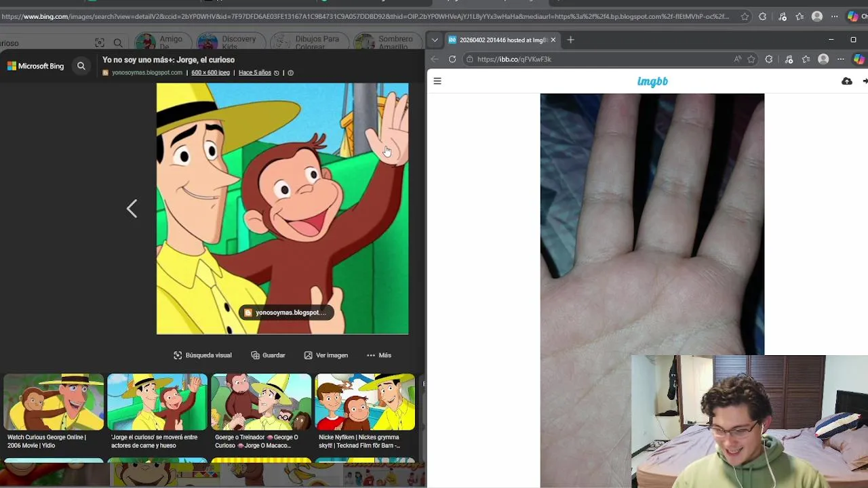The width and height of the screenshot is (868, 488).
Task: Click the search icon in Bing search box
Action: tap(118, 43)
